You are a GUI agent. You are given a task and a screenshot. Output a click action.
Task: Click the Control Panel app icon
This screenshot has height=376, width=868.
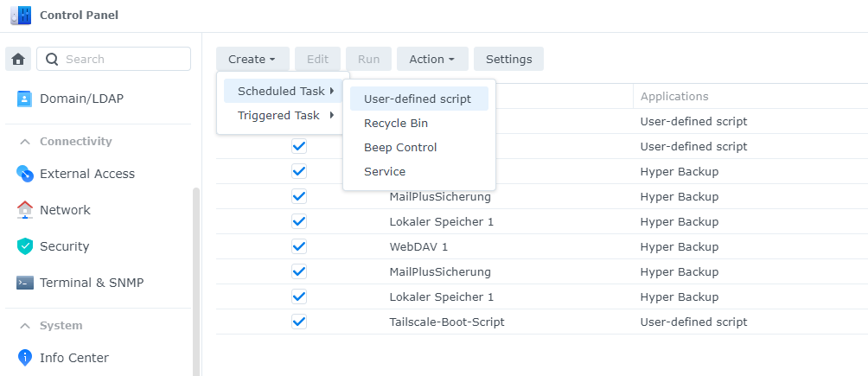(x=21, y=15)
